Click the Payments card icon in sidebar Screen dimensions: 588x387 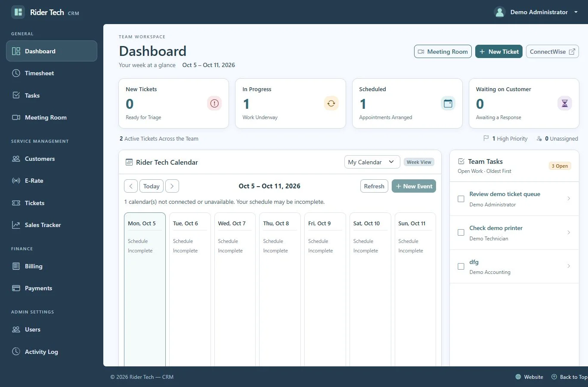[16, 288]
